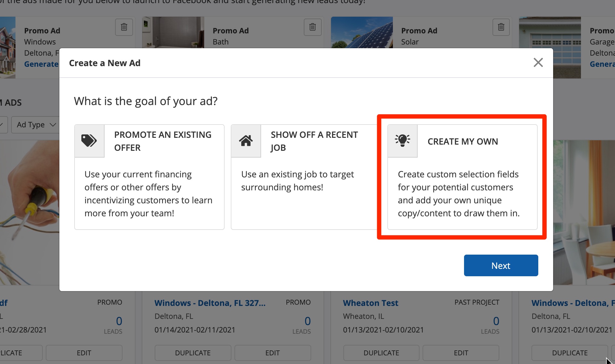Click the price tag offer icon

89,141
